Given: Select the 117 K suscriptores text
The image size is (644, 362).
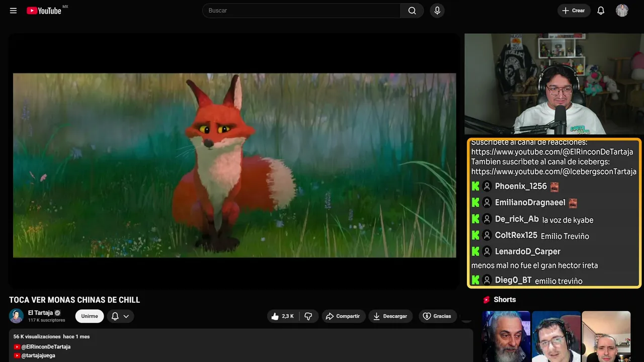Looking at the screenshot, I should tap(47, 320).
